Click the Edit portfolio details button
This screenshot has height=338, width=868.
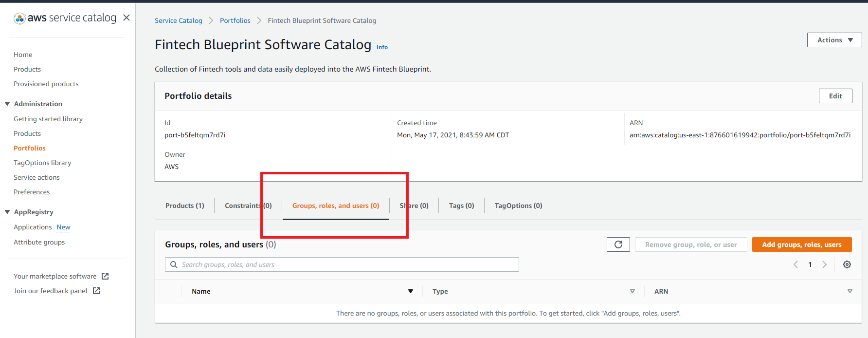pyautogui.click(x=835, y=96)
